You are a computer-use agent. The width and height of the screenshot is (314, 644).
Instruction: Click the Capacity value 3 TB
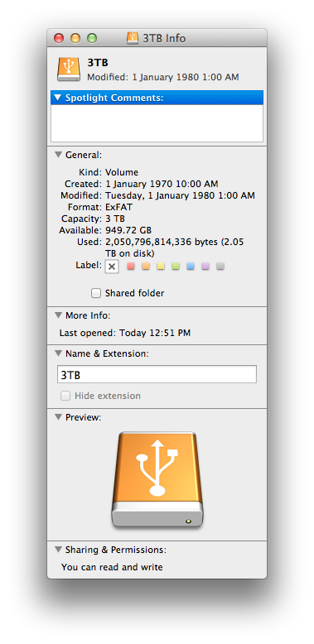coord(115,219)
